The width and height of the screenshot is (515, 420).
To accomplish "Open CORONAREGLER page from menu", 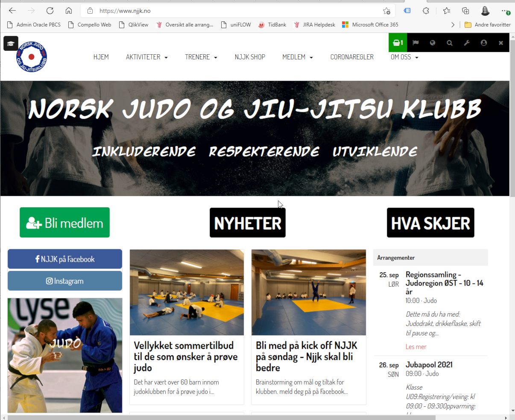I will [x=352, y=57].
